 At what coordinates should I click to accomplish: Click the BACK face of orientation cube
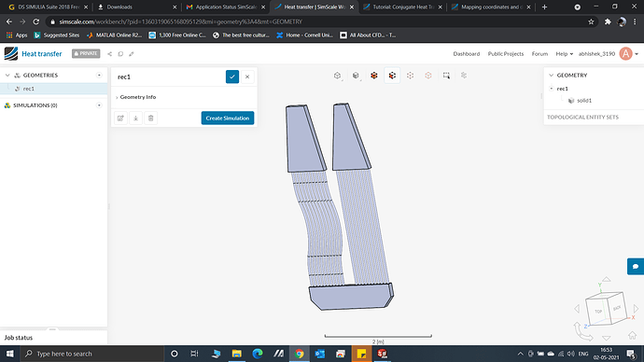[x=617, y=308]
